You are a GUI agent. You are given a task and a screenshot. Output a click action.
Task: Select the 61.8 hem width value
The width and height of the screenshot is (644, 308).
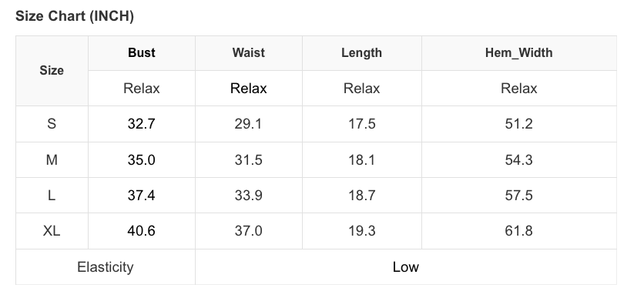coord(518,231)
